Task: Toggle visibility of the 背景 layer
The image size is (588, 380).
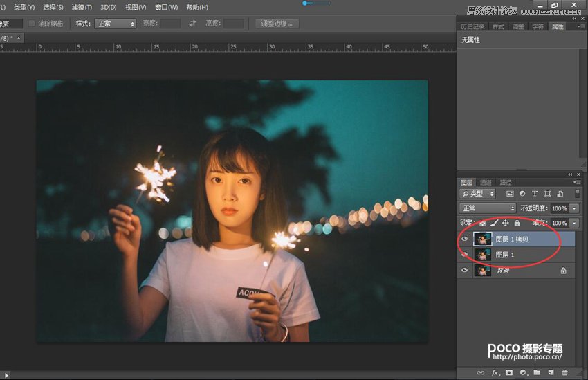Action: (x=465, y=271)
